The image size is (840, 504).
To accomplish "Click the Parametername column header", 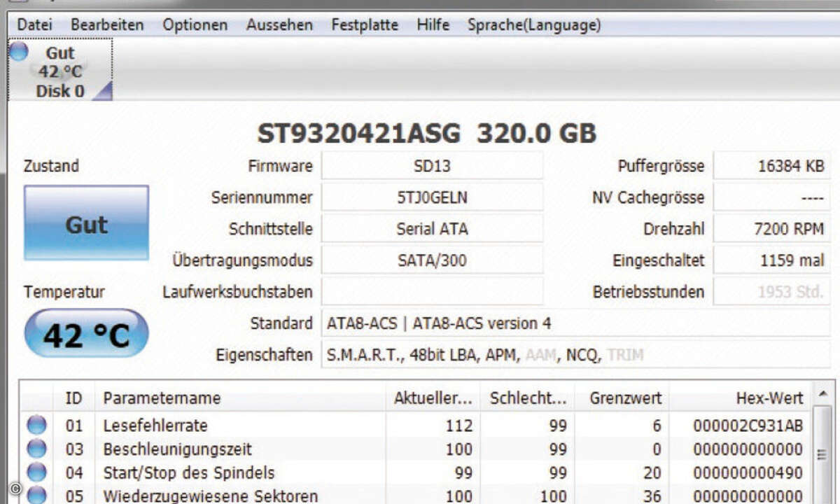I will (240, 398).
